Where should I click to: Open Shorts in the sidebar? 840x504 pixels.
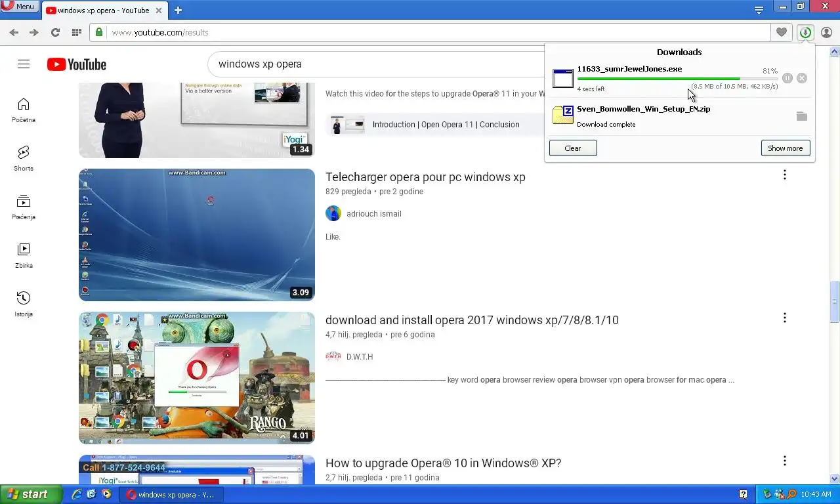[24, 159]
